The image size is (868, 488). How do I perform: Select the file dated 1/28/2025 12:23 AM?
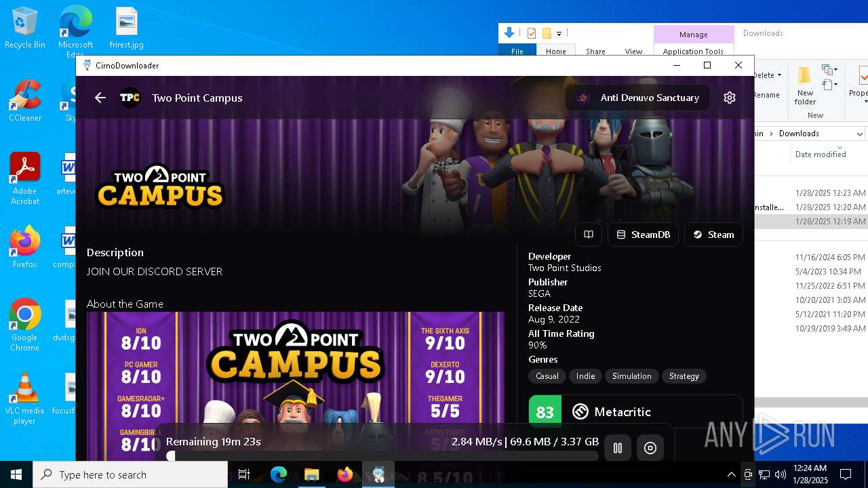pos(811,193)
